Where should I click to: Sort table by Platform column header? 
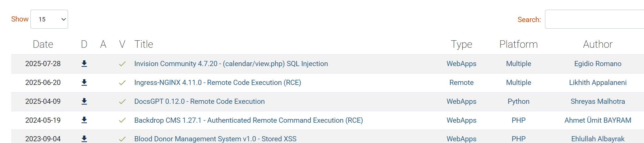pyautogui.click(x=518, y=44)
